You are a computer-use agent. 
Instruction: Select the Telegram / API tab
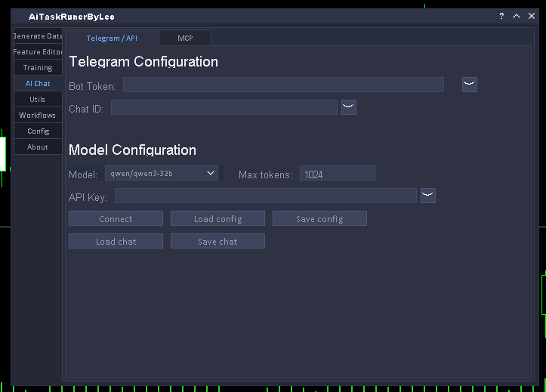pos(112,38)
